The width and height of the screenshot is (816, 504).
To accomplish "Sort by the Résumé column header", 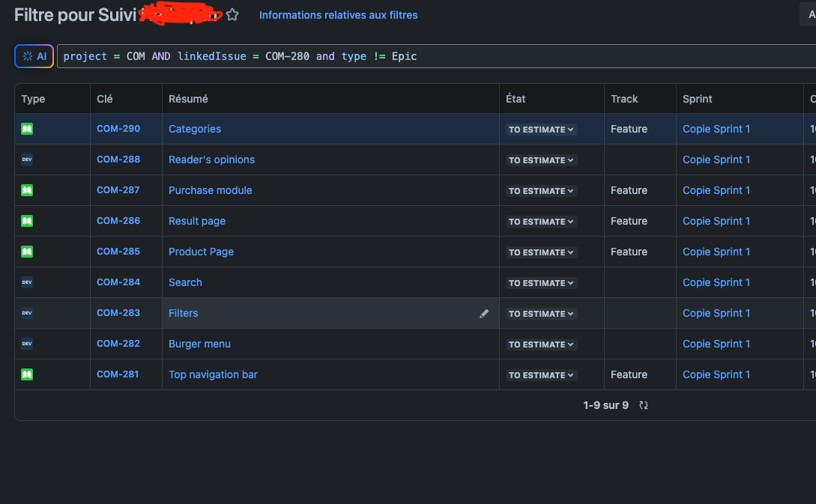I will [x=188, y=99].
